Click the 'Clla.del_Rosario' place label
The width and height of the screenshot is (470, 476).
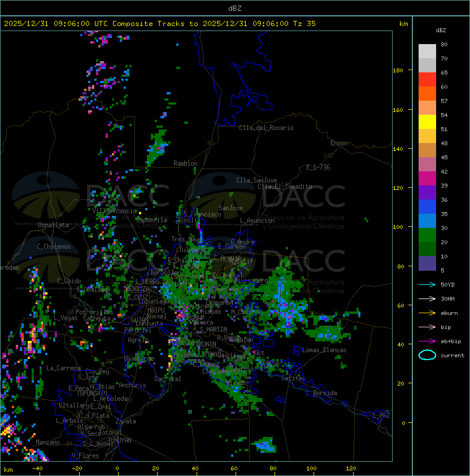pyautogui.click(x=266, y=128)
